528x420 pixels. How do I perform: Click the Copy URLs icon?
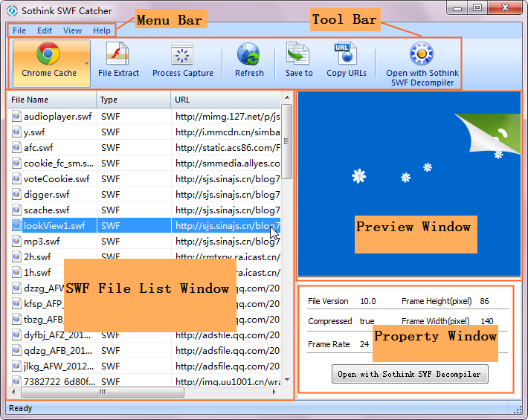pos(346,54)
